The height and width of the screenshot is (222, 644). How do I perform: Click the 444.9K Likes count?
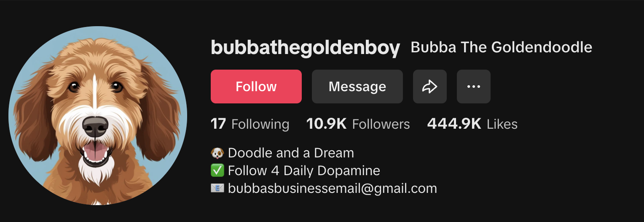472,124
